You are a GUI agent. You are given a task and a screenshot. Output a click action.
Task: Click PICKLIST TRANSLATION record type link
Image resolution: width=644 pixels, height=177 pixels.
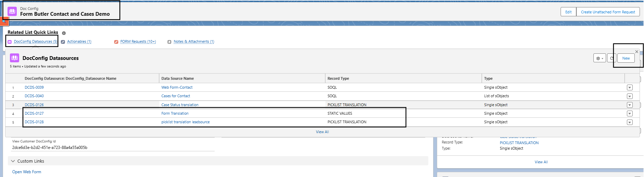(519, 143)
